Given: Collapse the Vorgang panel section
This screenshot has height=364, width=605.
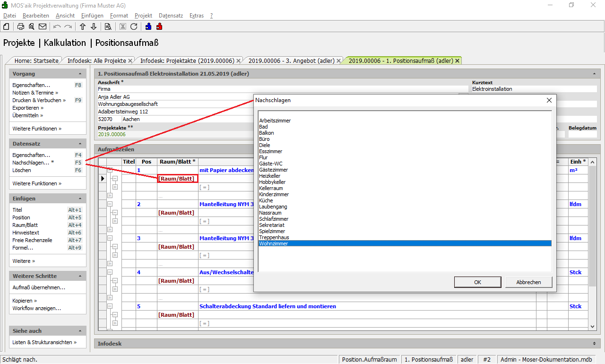Looking at the screenshot, I should 80,74.
